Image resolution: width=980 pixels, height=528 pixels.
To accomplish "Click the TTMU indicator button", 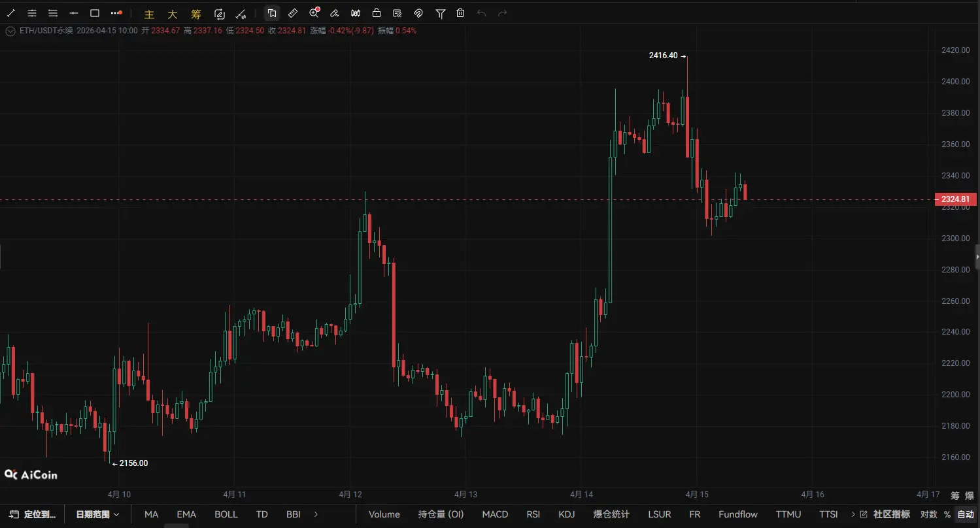I will (788, 514).
